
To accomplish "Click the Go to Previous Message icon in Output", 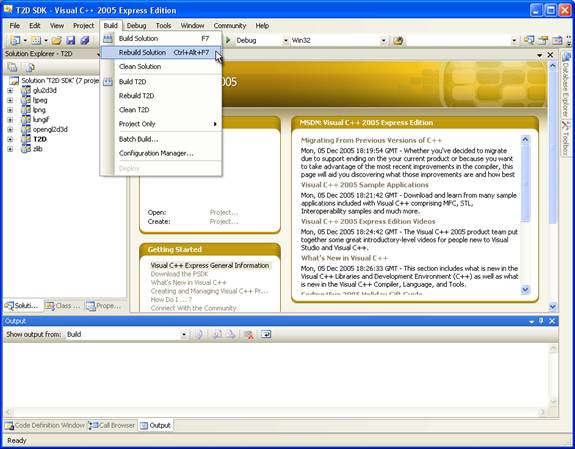I will [x=217, y=334].
